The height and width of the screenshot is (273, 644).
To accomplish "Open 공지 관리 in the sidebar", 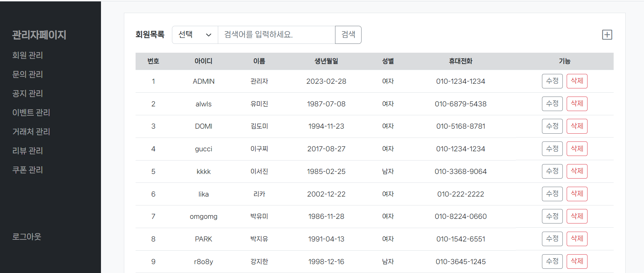I will click(x=28, y=93).
